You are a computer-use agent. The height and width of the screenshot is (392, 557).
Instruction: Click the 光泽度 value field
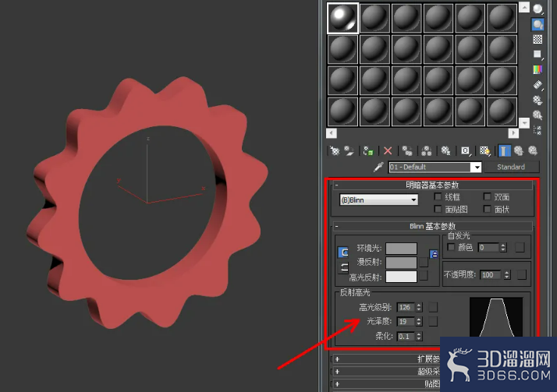pos(406,321)
